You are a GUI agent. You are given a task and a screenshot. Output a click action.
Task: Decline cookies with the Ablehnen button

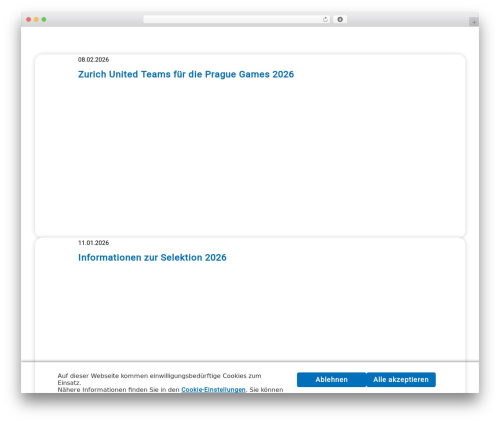(x=331, y=379)
